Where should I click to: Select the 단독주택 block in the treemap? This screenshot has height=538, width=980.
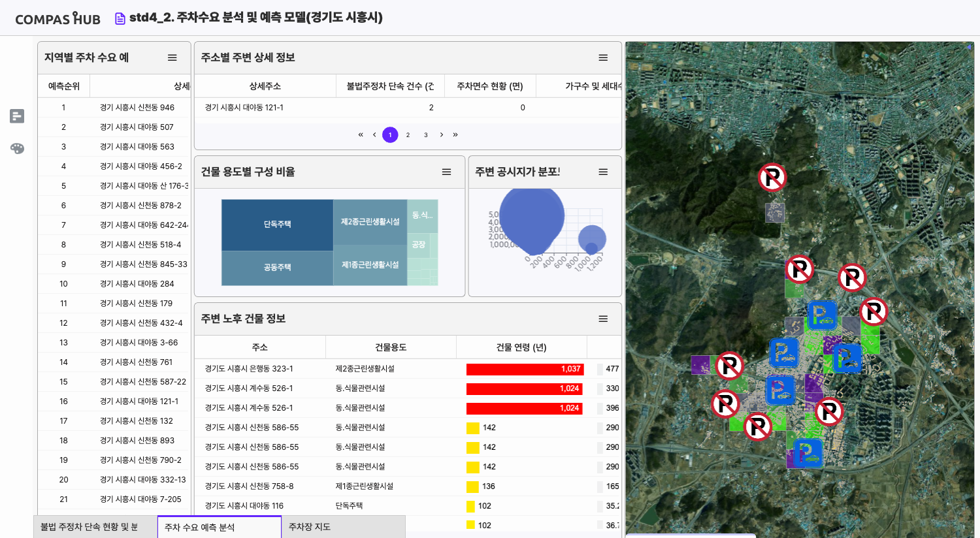click(278, 225)
